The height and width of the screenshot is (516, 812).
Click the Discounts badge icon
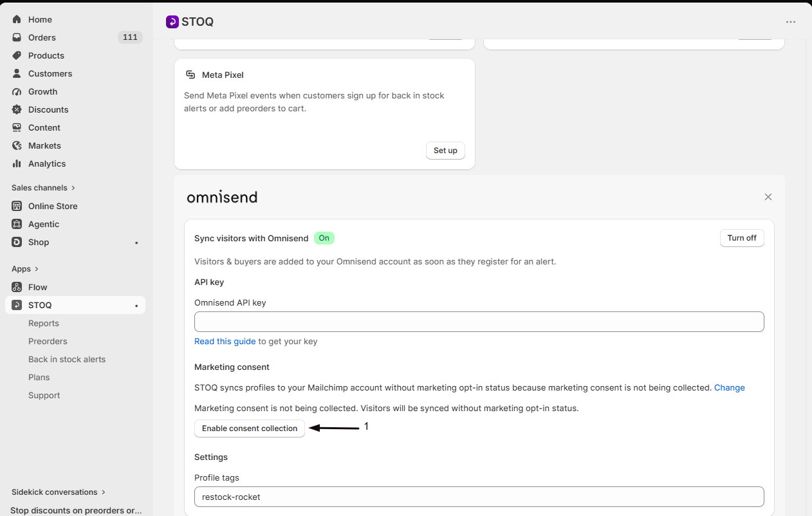click(17, 109)
